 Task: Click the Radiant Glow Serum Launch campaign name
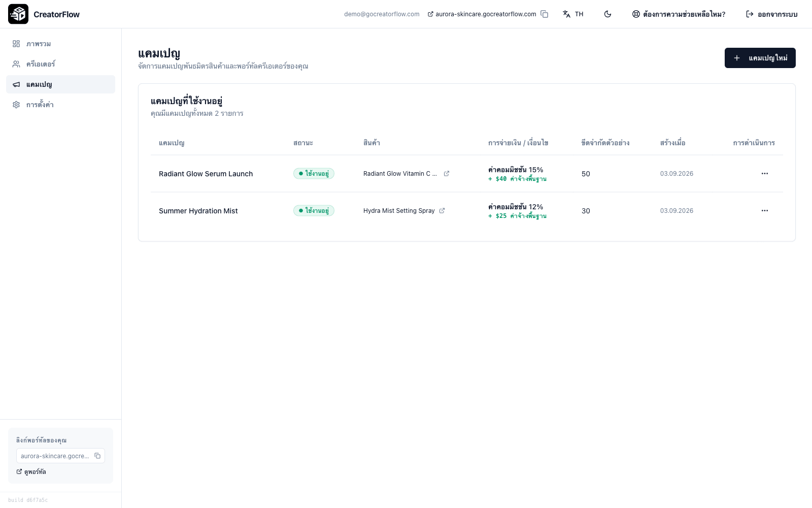206,174
